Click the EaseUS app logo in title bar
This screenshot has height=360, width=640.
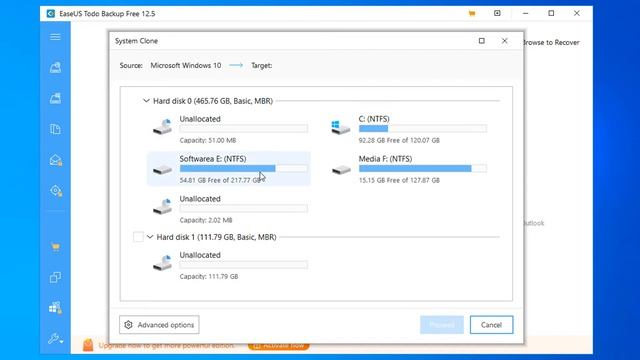coord(51,13)
